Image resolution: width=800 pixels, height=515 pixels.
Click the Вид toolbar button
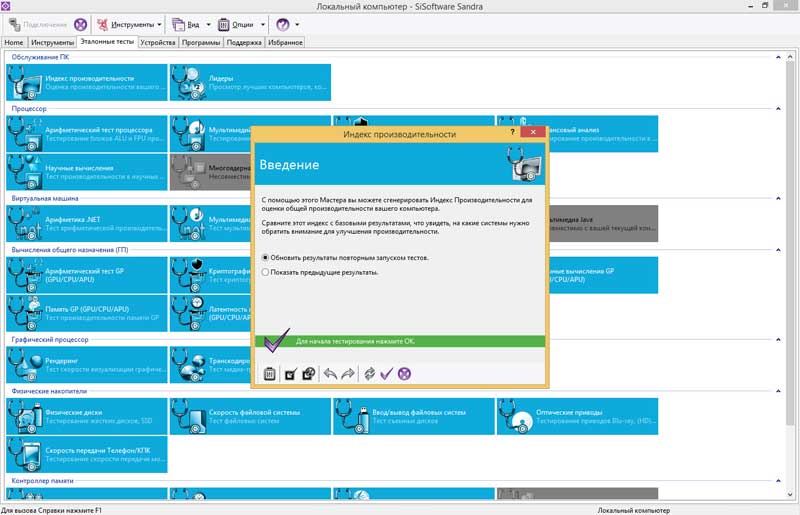pos(186,24)
